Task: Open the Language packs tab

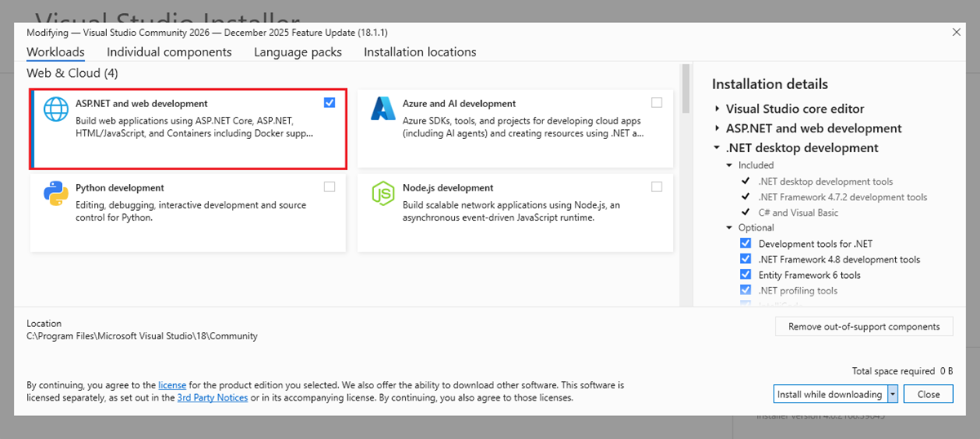Action: [x=297, y=52]
